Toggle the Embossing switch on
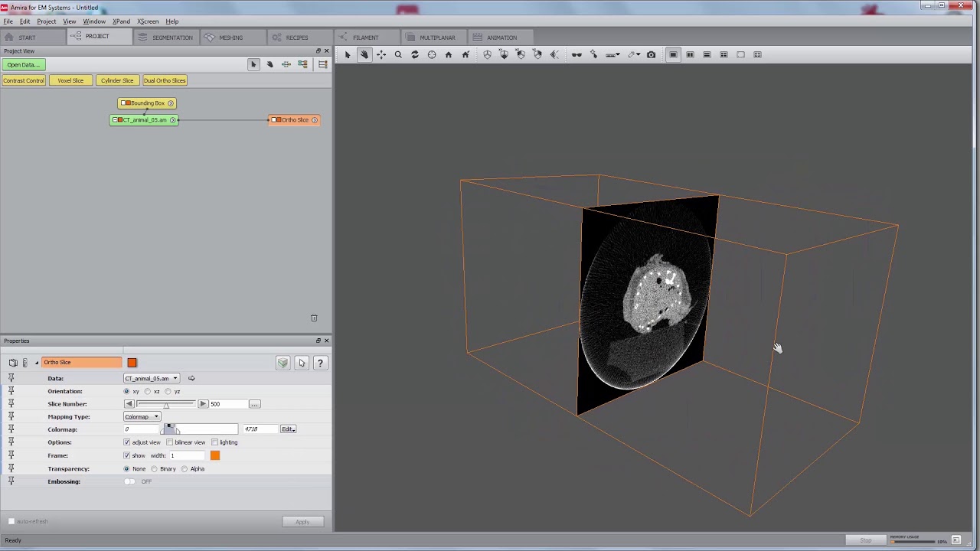Screen dimensions: 980x551 coord(129,481)
